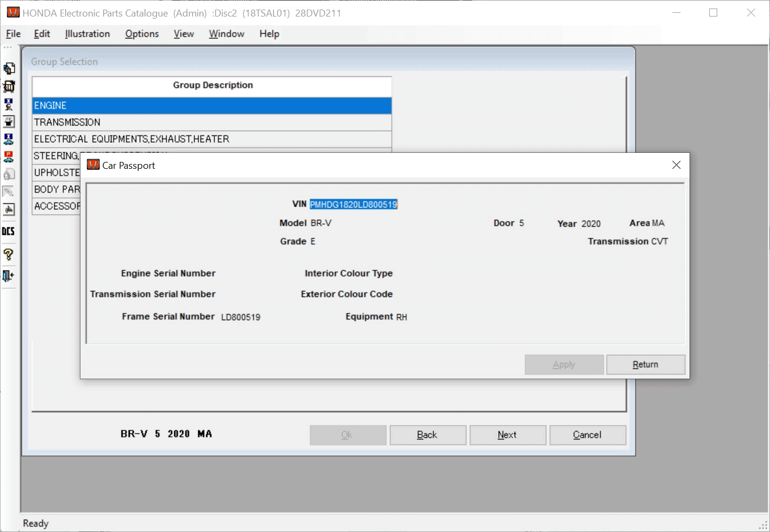Select the BODY PAR... group row

click(56, 190)
